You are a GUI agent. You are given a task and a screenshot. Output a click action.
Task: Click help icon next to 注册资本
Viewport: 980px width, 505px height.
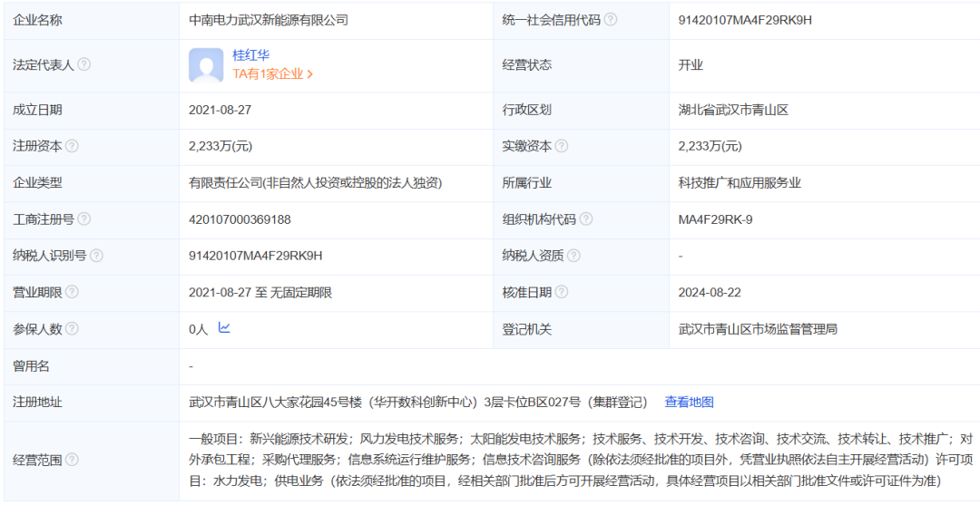(x=72, y=146)
